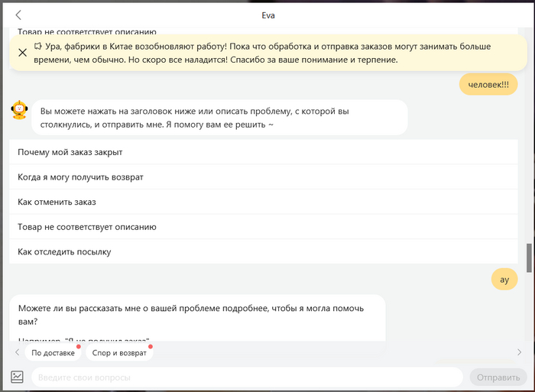Go back using the top-left arrow
The width and height of the screenshot is (535, 392).
[x=18, y=15]
